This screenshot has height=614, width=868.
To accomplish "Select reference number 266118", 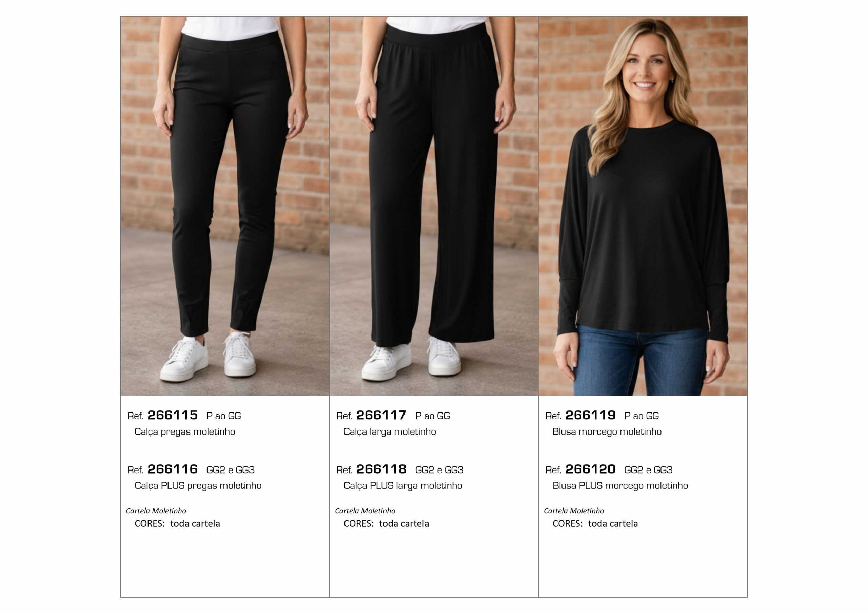I will coord(381,469).
